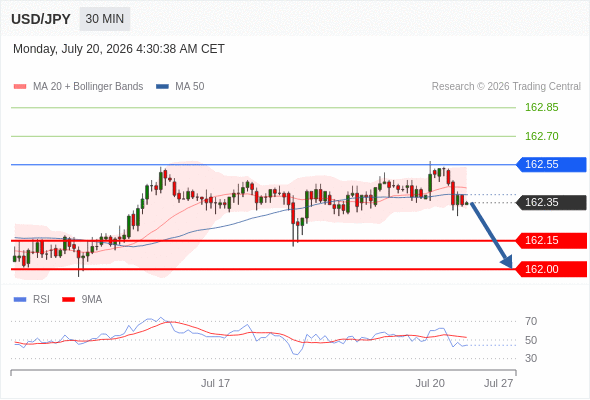Screen dimensions: 590x400
Task: Click the USD/JPY pair title
Action: (x=41, y=19)
